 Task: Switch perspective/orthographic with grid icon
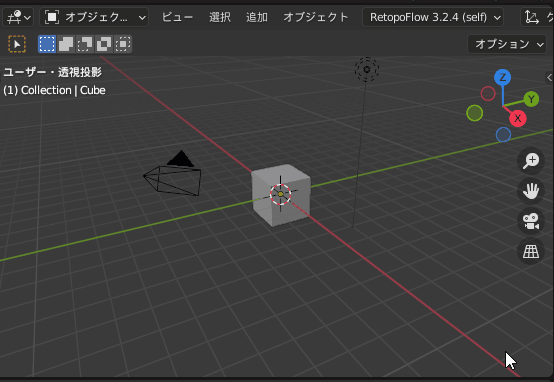[531, 252]
